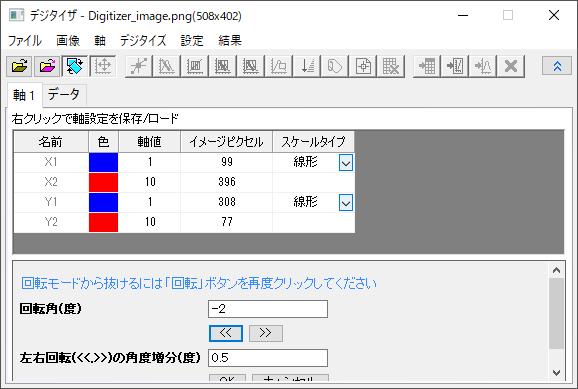Click the go to data worksheet icon
This screenshot has height=389, width=578.
pyautogui.click(x=427, y=67)
